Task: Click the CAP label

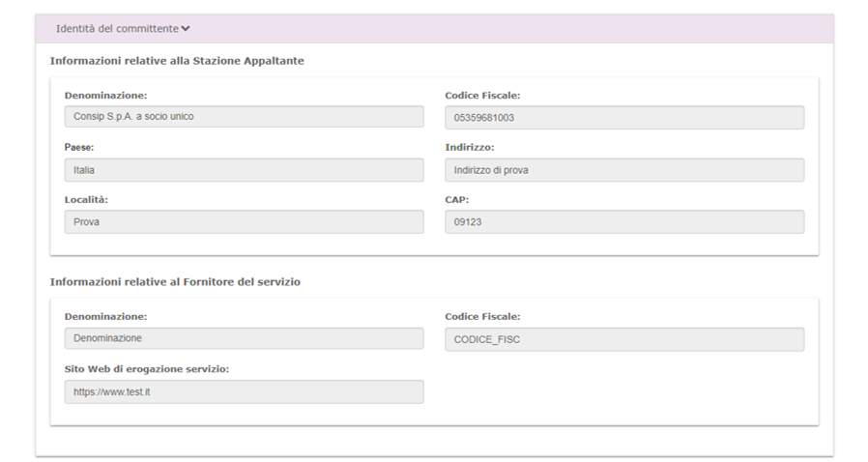Action: click(456, 199)
